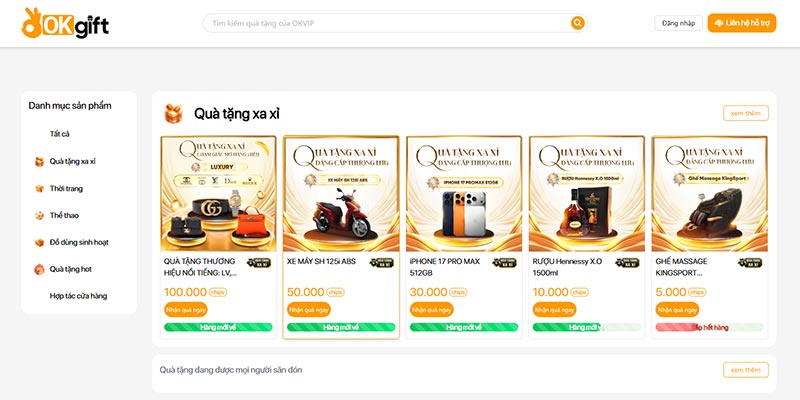Click the gift box icon beside Quà tặng xa xỉ

tap(173, 114)
